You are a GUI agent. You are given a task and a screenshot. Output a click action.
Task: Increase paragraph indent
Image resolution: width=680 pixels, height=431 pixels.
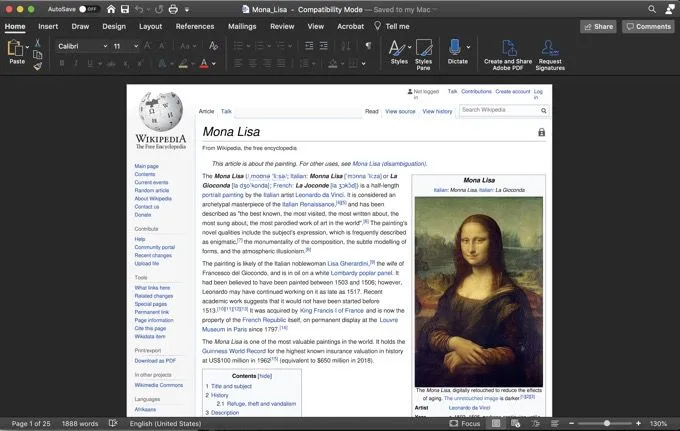point(324,46)
